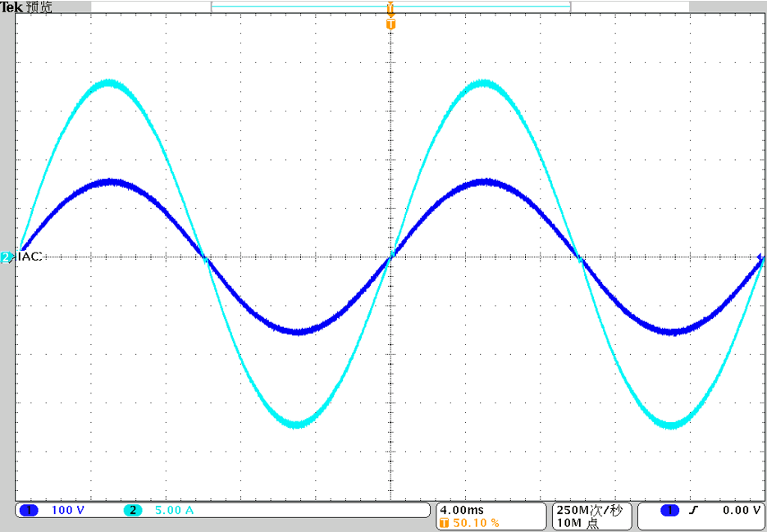Click the rising edge trigger slope icon
767x532 pixels.
click(692, 511)
